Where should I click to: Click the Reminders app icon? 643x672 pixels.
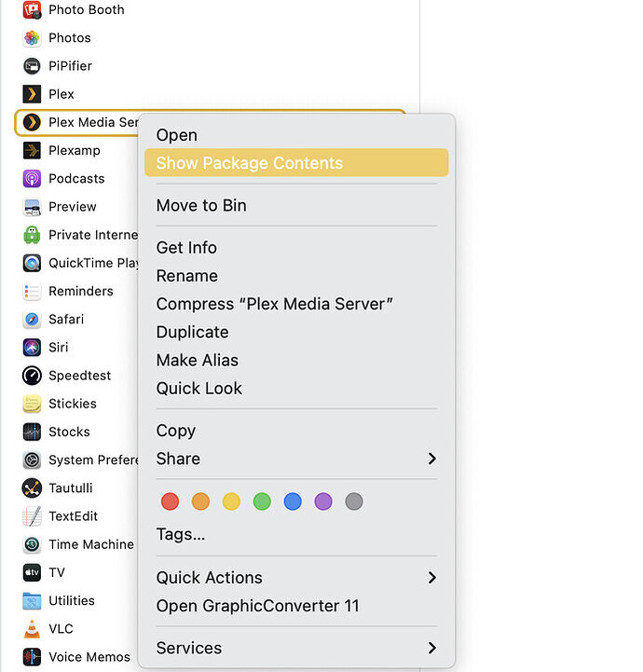click(32, 292)
